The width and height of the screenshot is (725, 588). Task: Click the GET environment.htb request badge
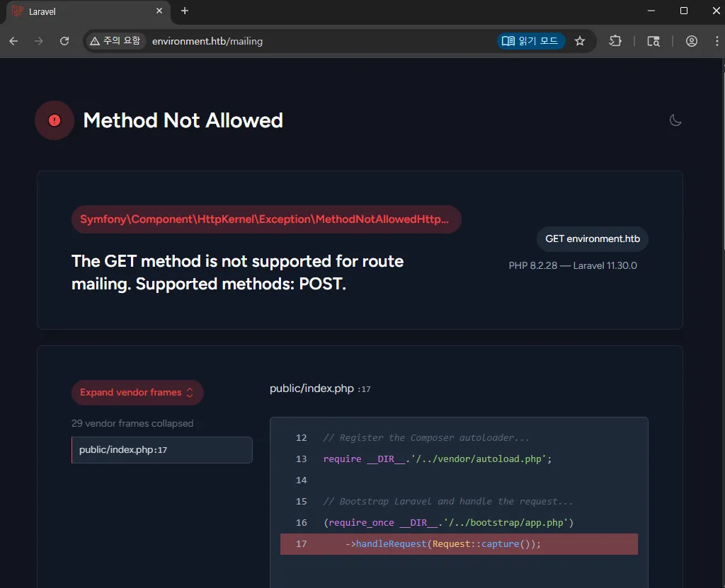tap(593, 239)
